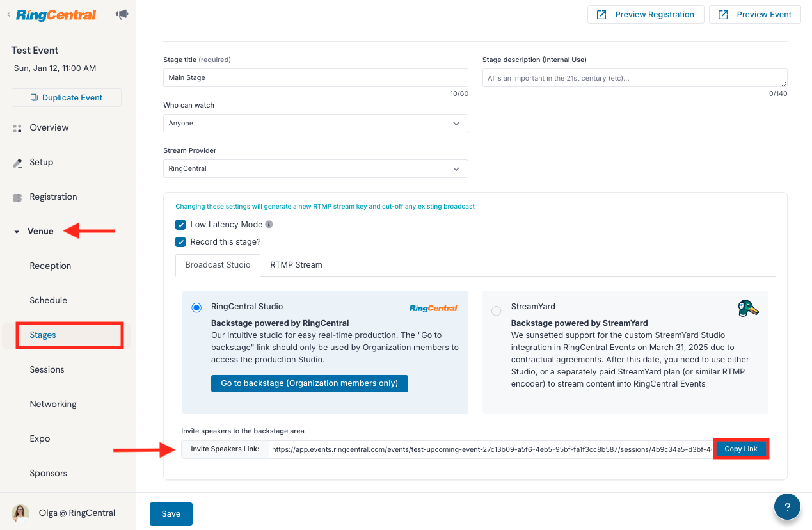Open Registration in sidebar
The width and height of the screenshot is (812, 530).
(53, 197)
